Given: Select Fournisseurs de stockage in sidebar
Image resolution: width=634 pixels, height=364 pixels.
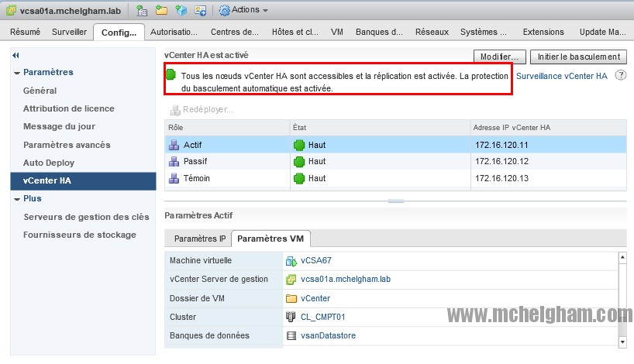Looking at the screenshot, I should pyautogui.click(x=80, y=235).
